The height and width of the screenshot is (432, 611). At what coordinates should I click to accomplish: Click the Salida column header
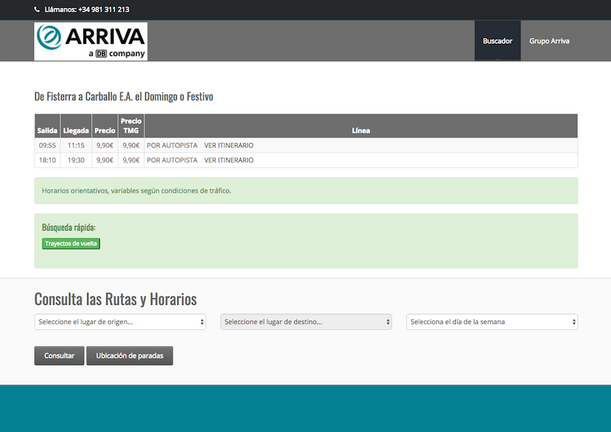tap(47, 130)
